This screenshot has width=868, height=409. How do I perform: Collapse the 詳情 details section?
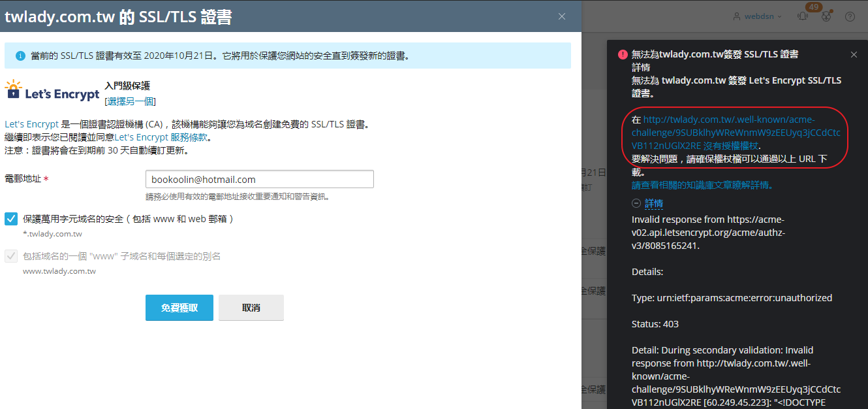636,203
